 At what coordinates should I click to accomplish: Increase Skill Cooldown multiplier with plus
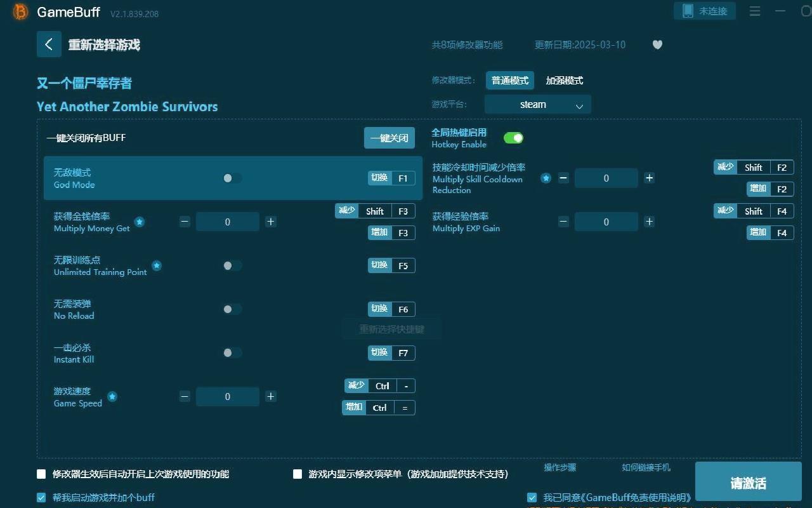650,178
